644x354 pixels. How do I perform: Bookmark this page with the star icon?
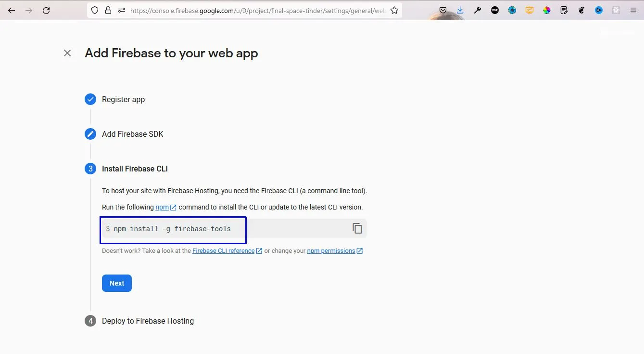[394, 10]
